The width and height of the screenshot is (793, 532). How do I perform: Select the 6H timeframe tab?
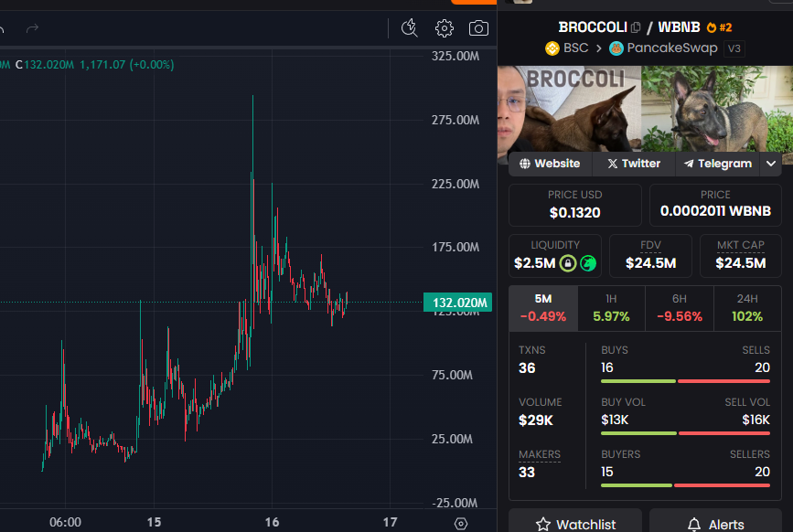[x=680, y=308]
